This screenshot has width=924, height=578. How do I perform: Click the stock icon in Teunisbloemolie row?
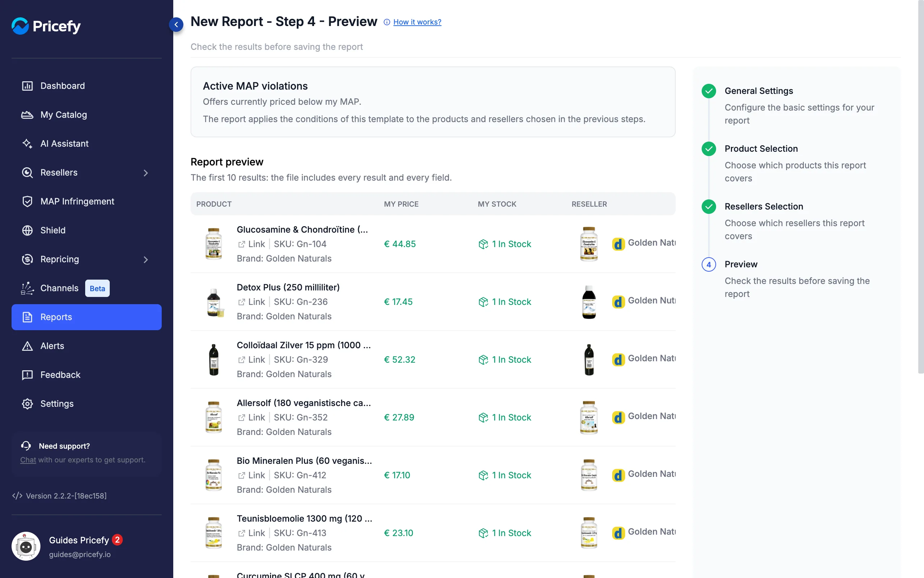[483, 533]
